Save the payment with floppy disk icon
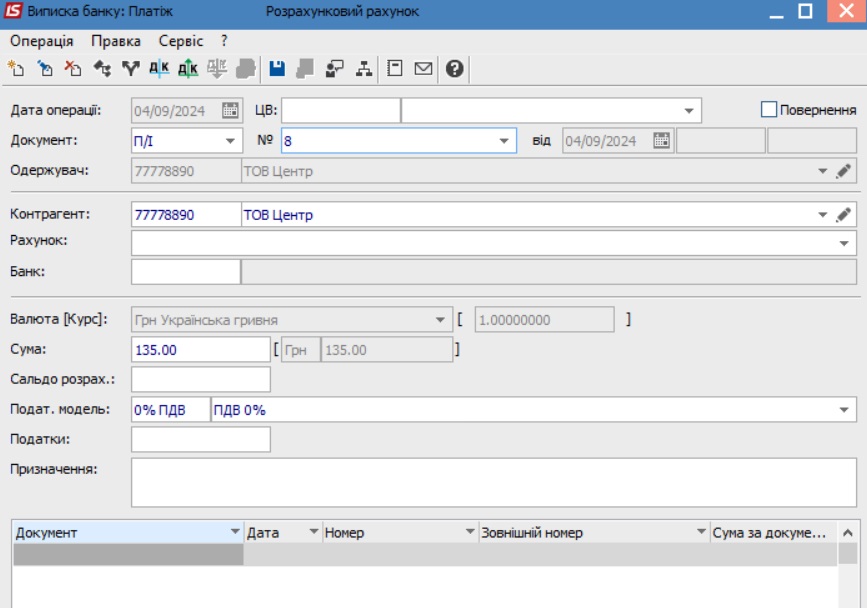 tap(277, 69)
